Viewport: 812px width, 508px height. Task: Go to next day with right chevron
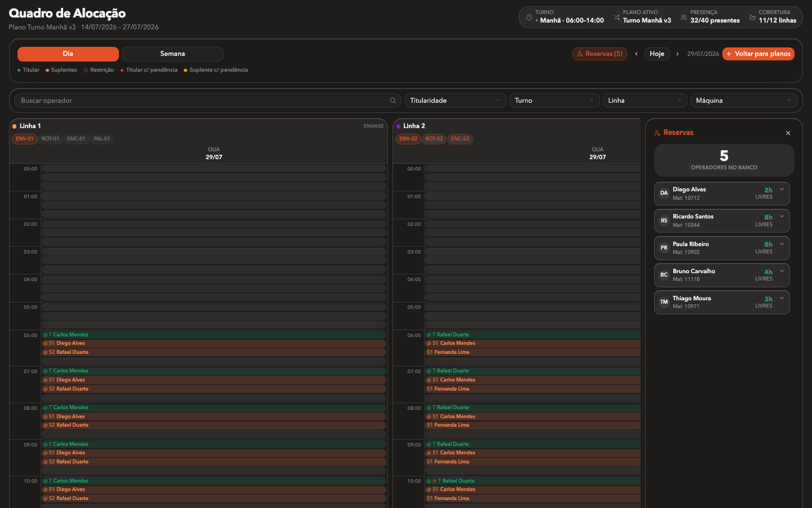coord(677,54)
